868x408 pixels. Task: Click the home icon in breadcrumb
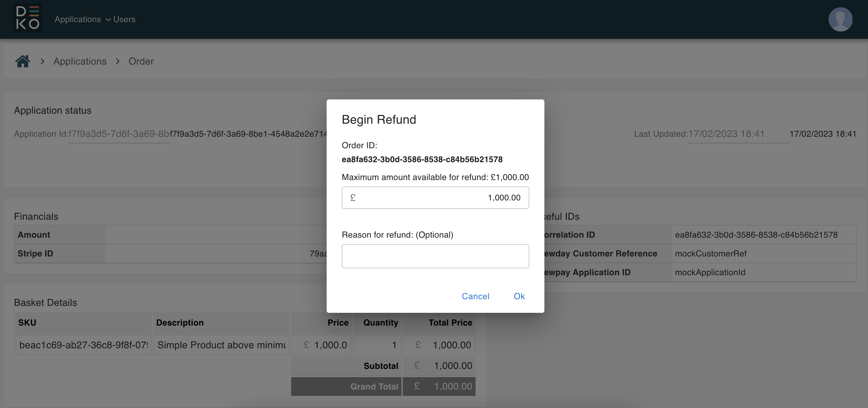tap(22, 61)
